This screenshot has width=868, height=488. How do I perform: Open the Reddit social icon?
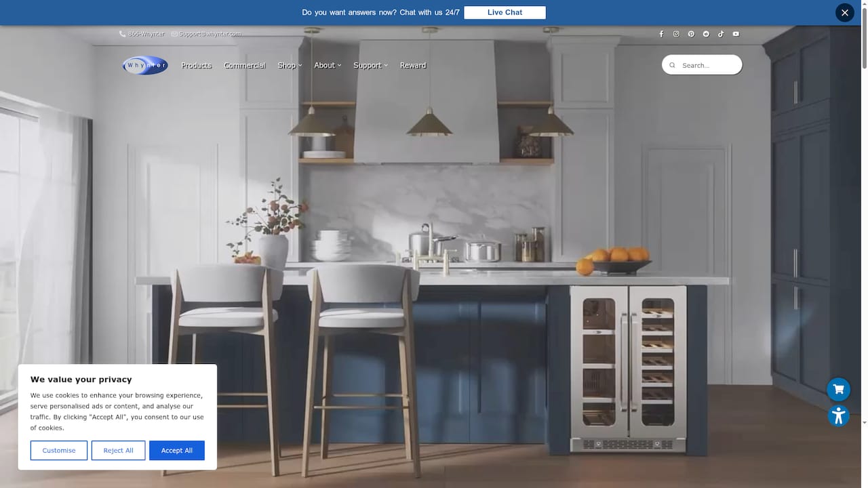706,34
